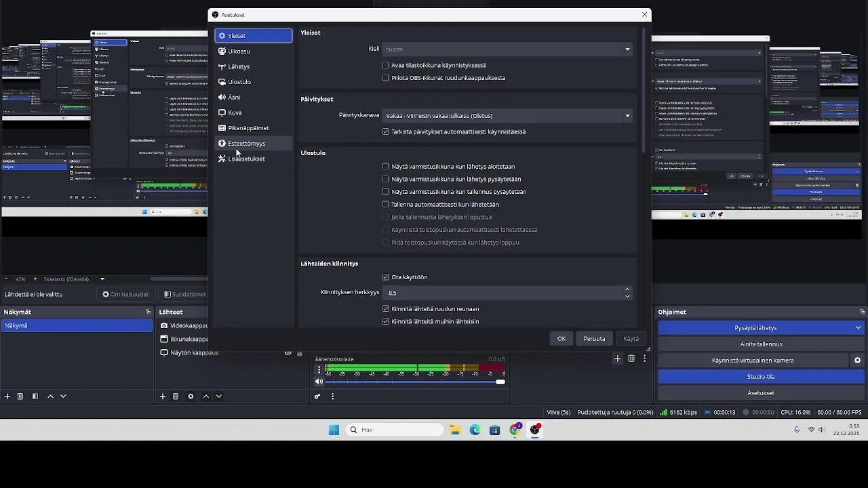Open audio mixer three-dot menu
The width and height of the screenshot is (868, 488).
point(332,396)
